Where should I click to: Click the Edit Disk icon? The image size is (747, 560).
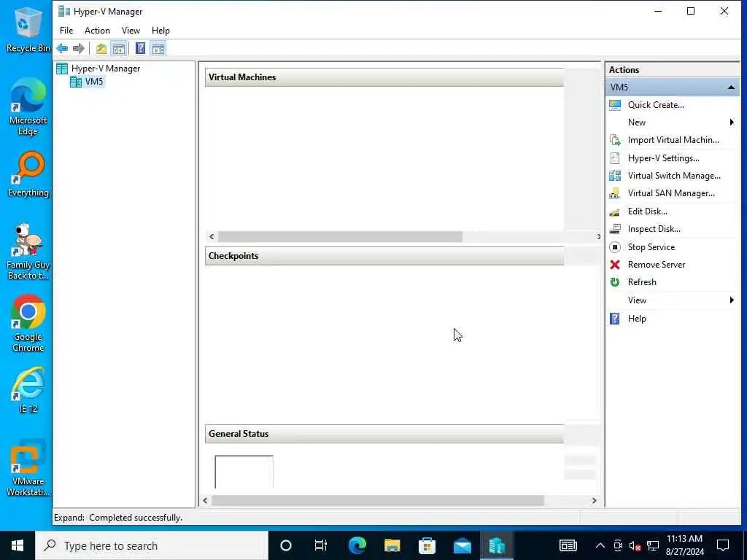(x=615, y=211)
